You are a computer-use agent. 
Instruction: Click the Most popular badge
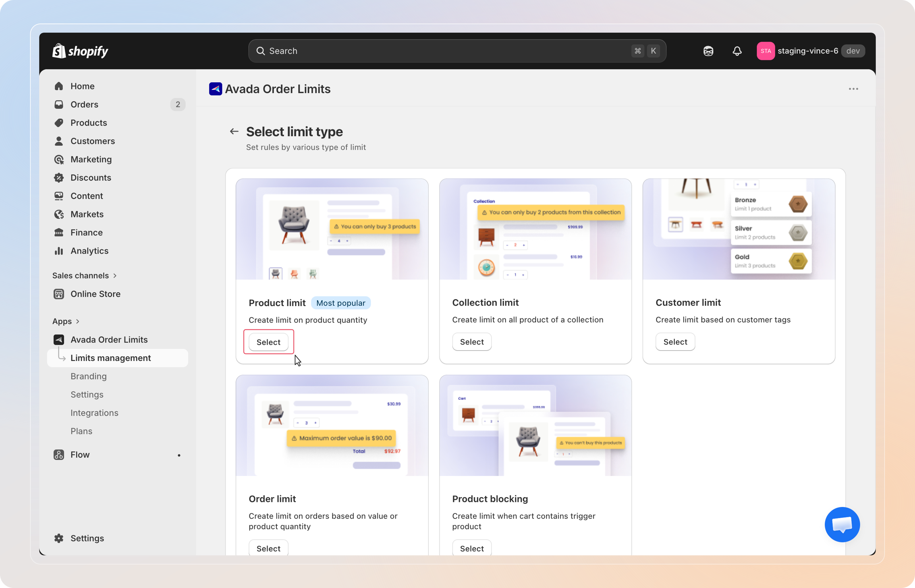[341, 303]
